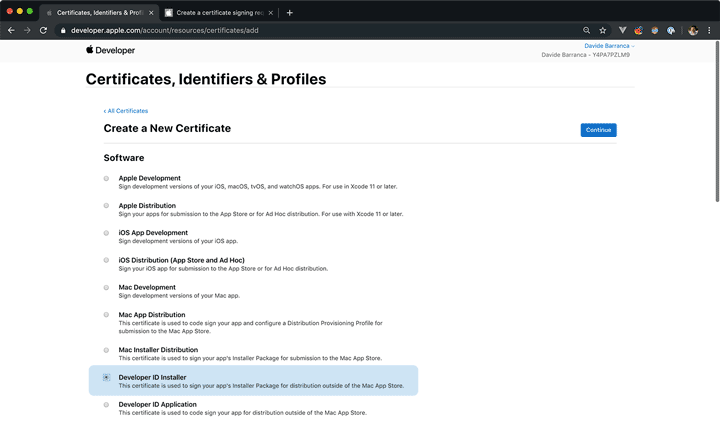The width and height of the screenshot is (720, 426).
Task: Open the zoom magnifier icon in address bar
Action: pos(586,30)
